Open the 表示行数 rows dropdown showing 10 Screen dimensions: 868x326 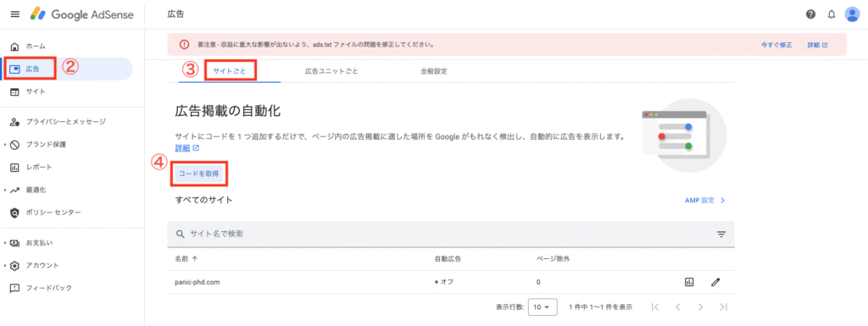pyautogui.click(x=542, y=307)
